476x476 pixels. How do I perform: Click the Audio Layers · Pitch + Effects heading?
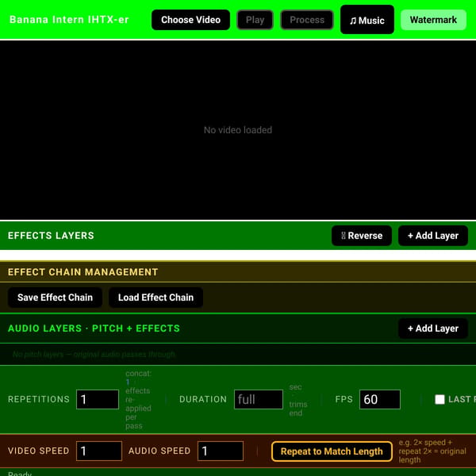tap(94, 328)
